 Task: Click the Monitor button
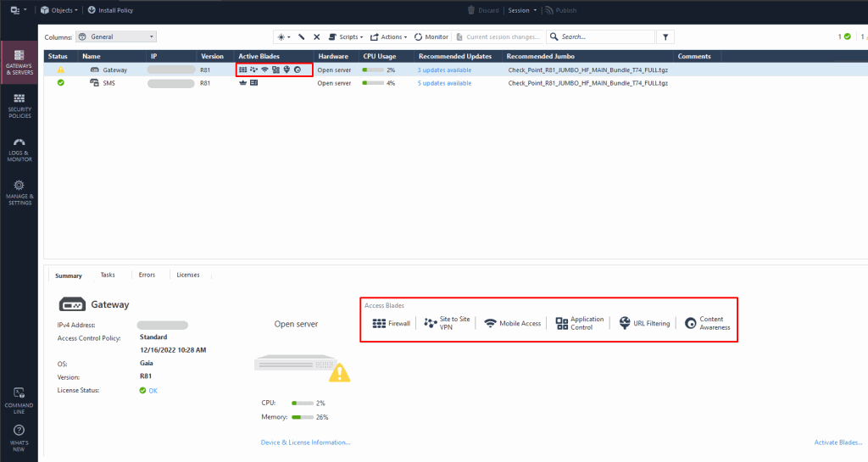click(x=431, y=37)
